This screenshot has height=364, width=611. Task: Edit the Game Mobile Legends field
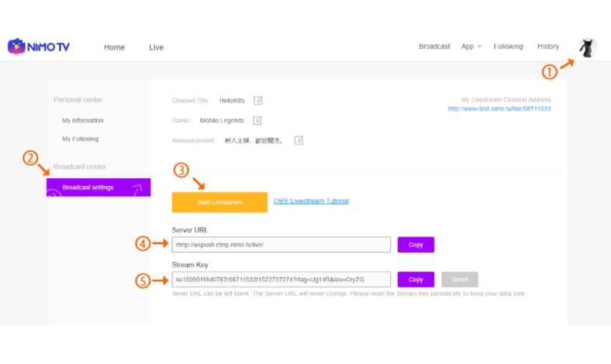(257, 120)
